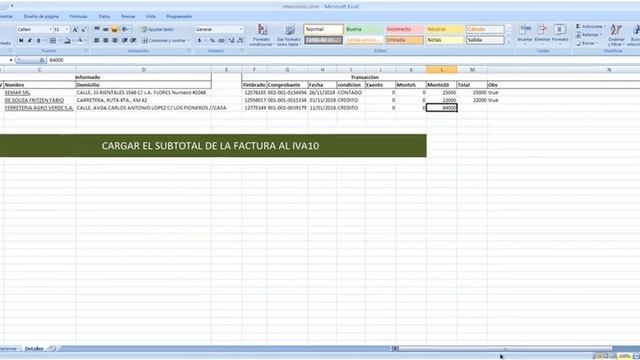Open the font size 11 dropdown

67,29
